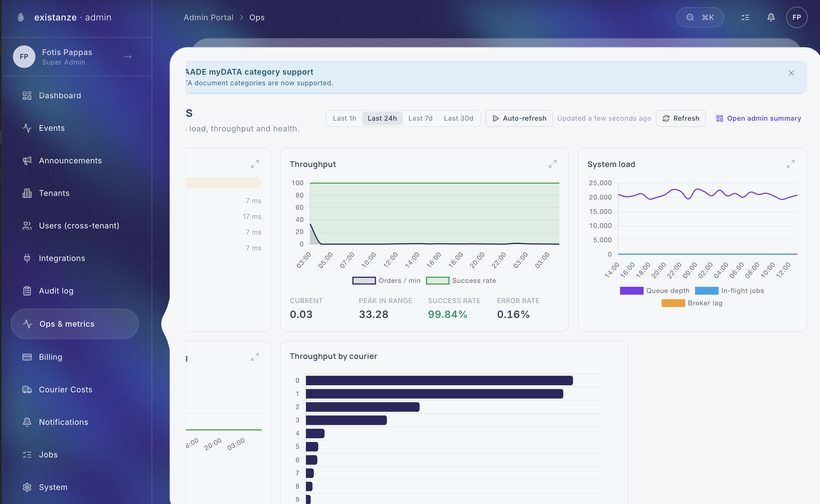Click the FP avatar in the sidebar profile
This screenshot has height=504, width=820.
(24, 57)
